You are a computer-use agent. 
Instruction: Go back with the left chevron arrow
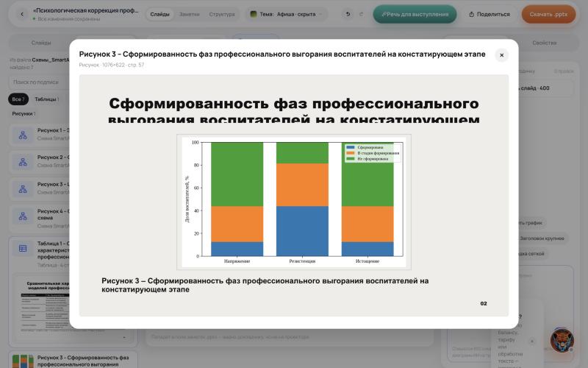(x=22, y=14)
